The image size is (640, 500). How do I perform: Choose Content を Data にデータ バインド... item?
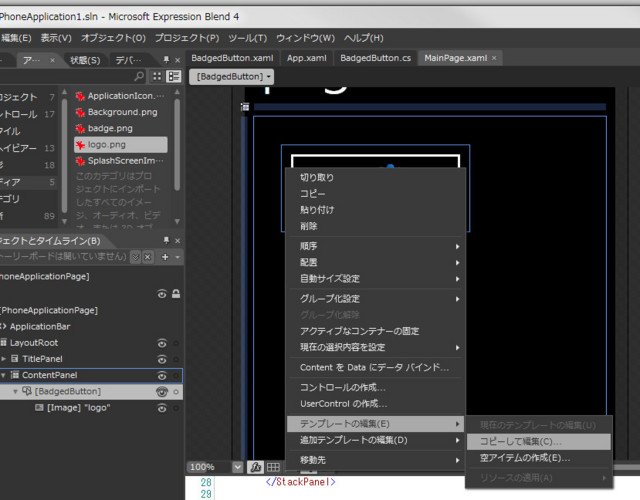click(376, 367)
